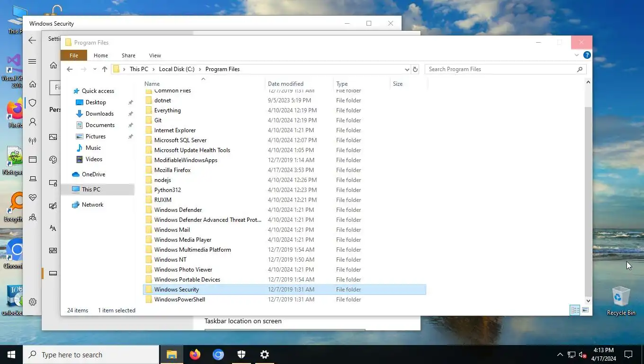Open the Explorer help question mark icon

(587, 55)
